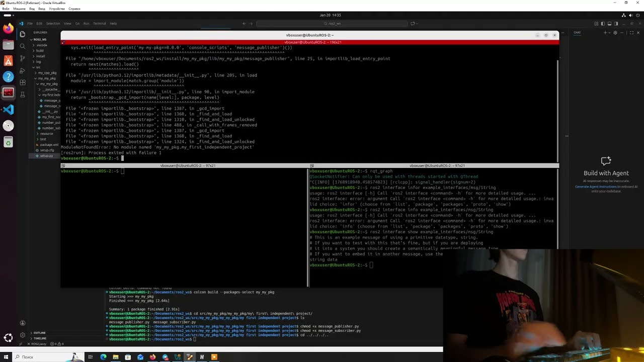
Task: Open the Extensions view in VS Code activity bar
Action: (x=23, y=82)
